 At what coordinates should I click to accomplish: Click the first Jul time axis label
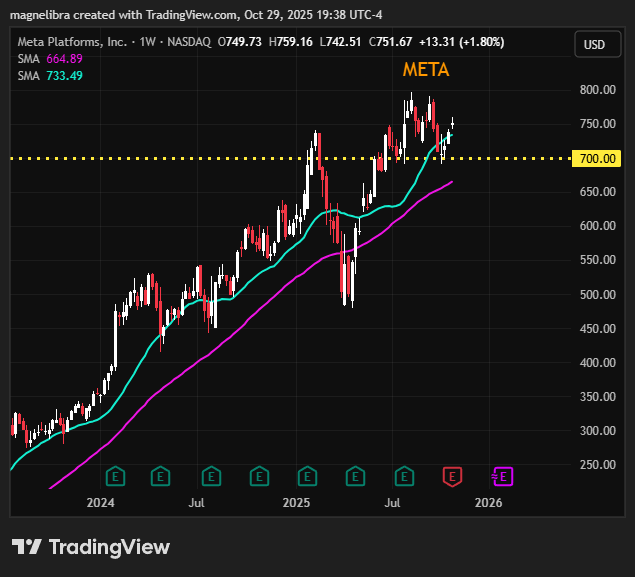pos(196,502)
